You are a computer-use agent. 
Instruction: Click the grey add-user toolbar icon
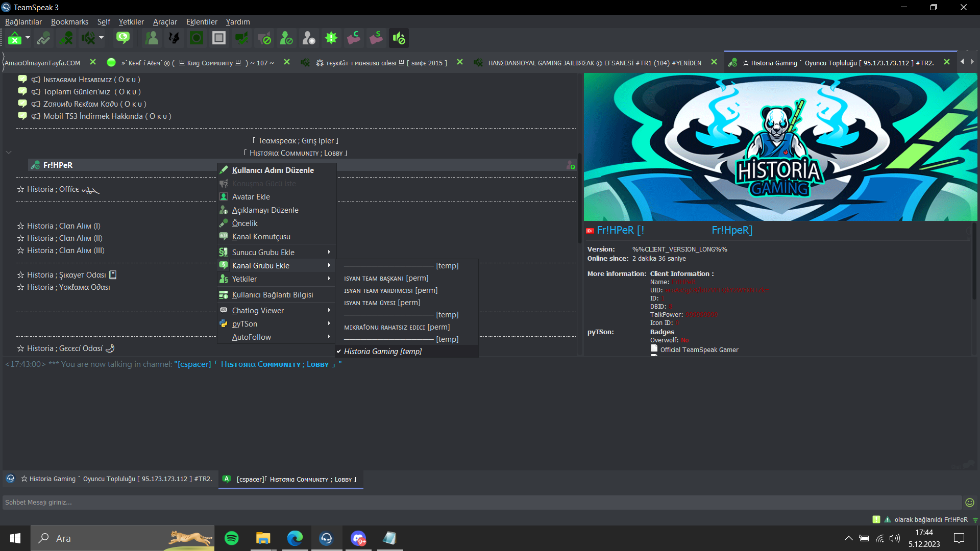point(309,38)
